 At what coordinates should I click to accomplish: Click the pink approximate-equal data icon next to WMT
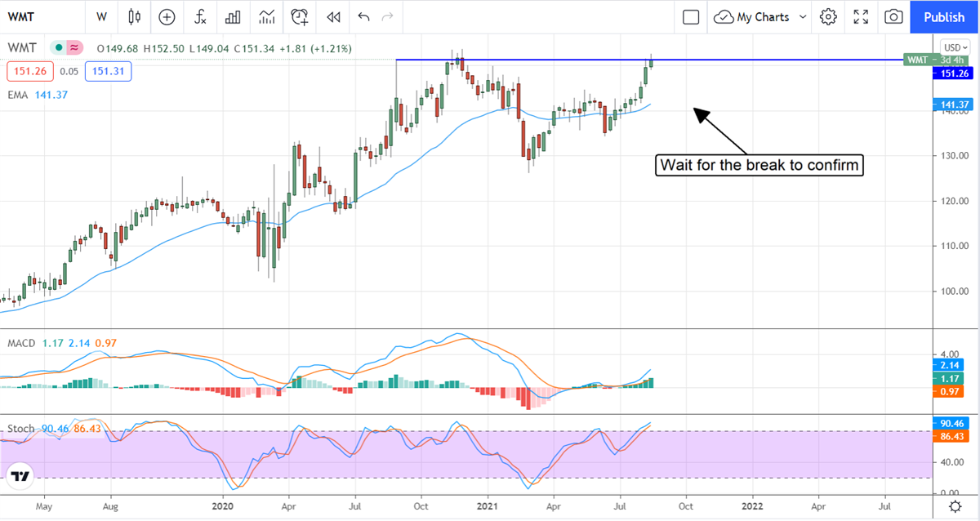click(x=75, y=48)
